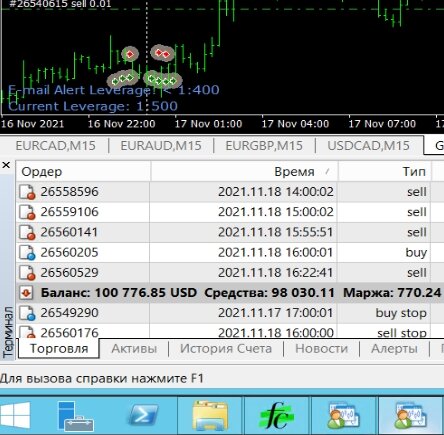
Task: Click the Current Leverage: 1:500 label
Action: [93, 106]
